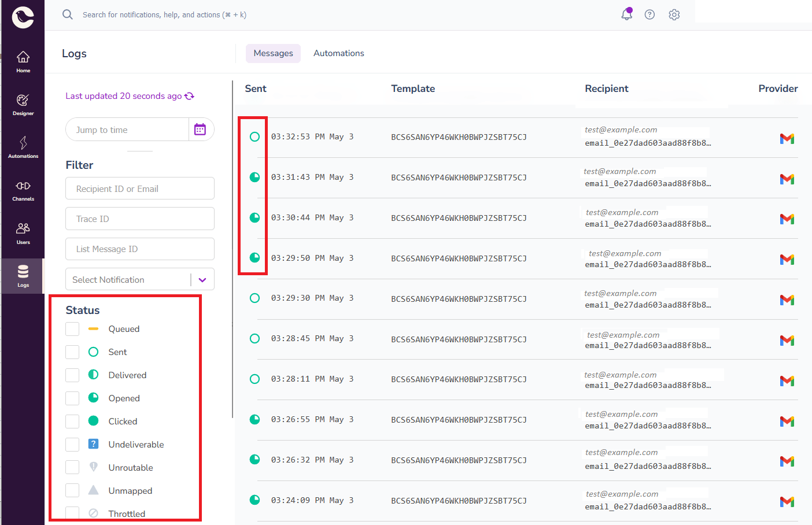This screenshot has height=525, width=812.
Task: Select the Messages tab
Action: 273,53
